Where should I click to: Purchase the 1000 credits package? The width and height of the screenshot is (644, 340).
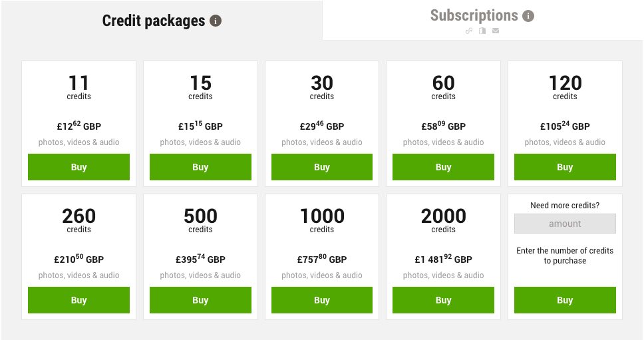pos(322,300)
